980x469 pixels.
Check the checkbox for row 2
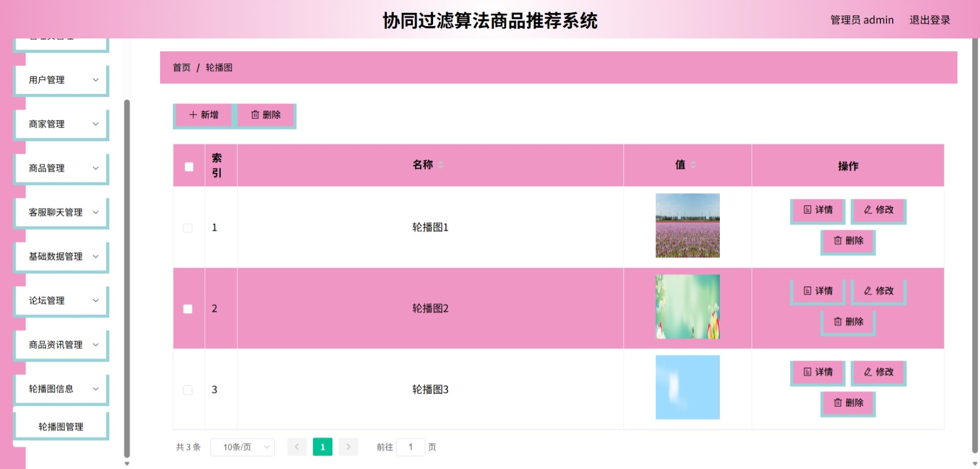(188, 309)
